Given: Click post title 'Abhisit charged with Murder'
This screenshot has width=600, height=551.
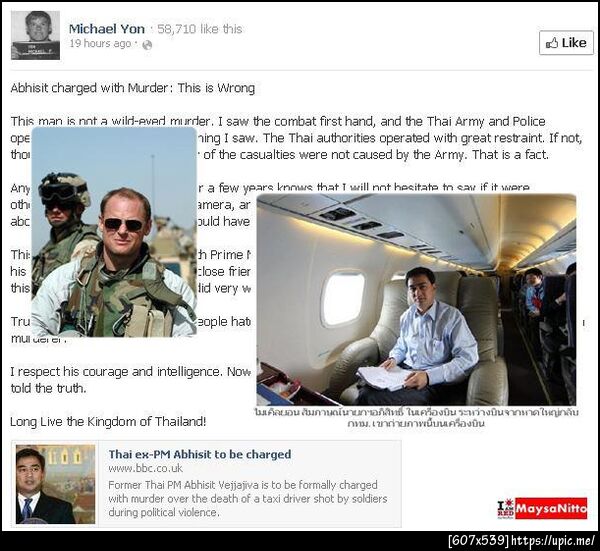Looking at the screenshot, I should coord(89,88).
